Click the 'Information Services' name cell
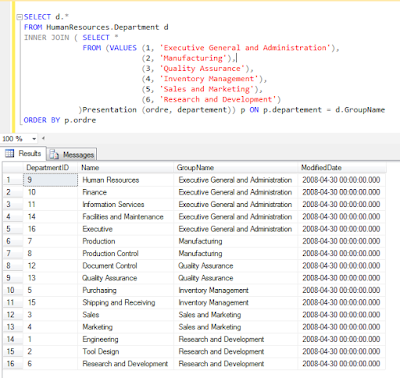 [x=126, y=204]
